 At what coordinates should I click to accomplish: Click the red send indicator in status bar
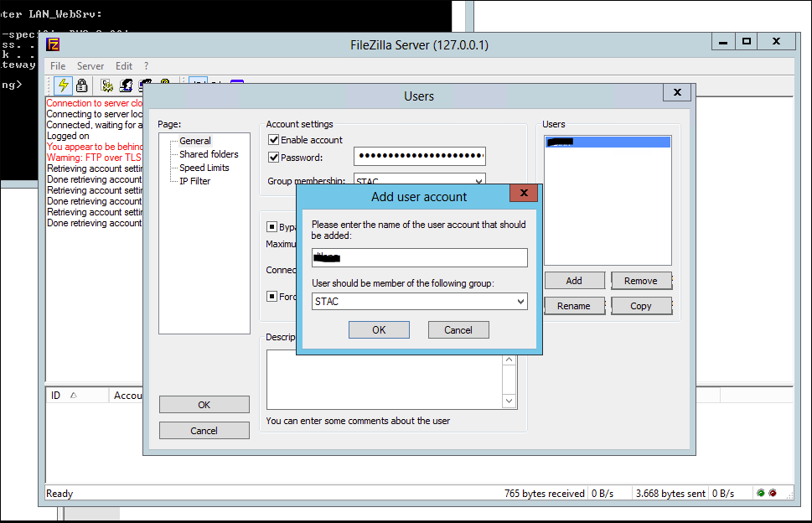[773, 493]
